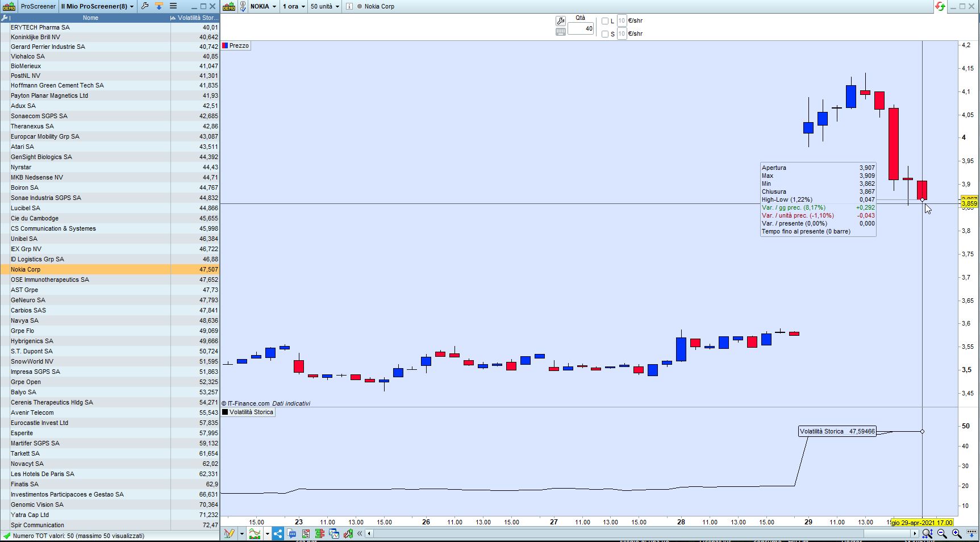980x542 pixels.
Task: Expand the drawing tool dropdown arrow
Action: pos(241,533)
